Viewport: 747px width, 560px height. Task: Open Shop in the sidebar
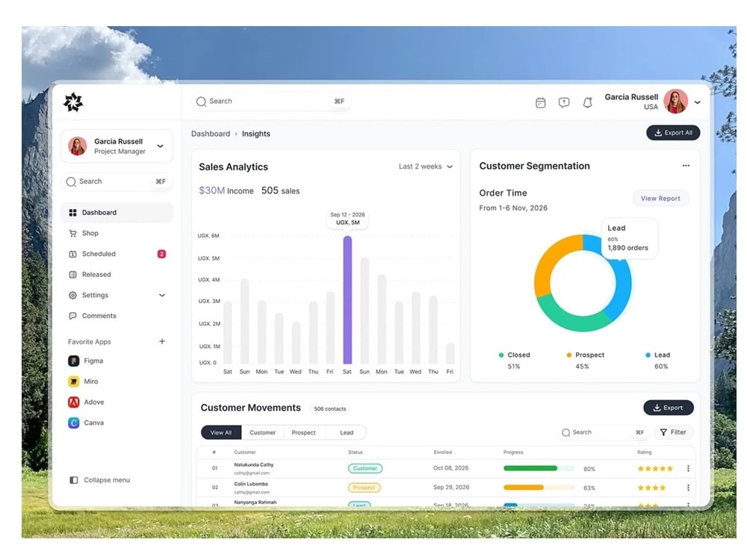point(117,233)
